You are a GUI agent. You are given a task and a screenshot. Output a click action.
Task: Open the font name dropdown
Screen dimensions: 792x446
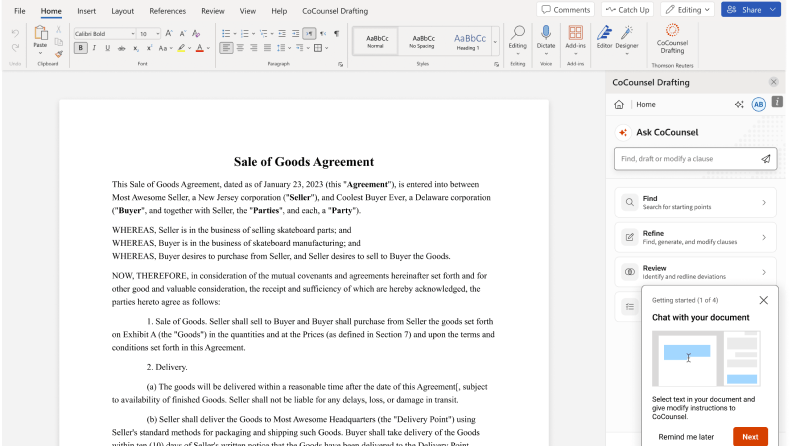(103, 33)
